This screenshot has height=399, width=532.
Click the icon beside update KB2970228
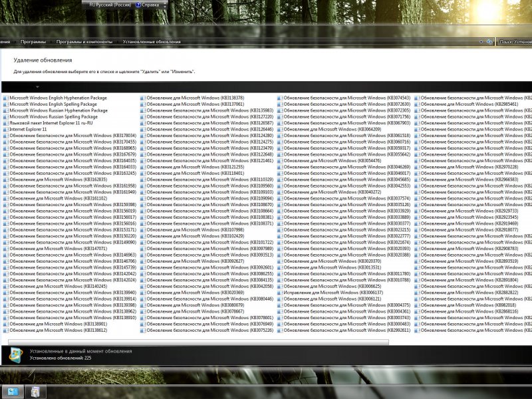(x=417, y=167)
